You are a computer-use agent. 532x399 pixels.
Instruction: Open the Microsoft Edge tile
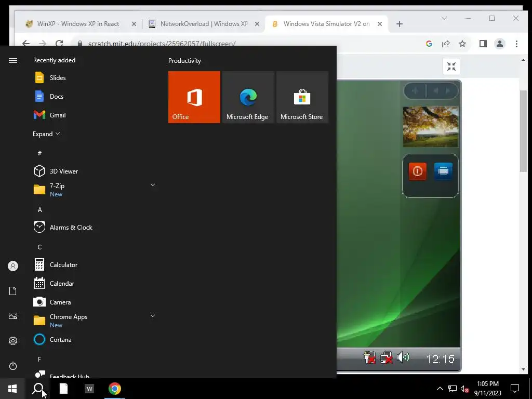(x=248, y=97)
